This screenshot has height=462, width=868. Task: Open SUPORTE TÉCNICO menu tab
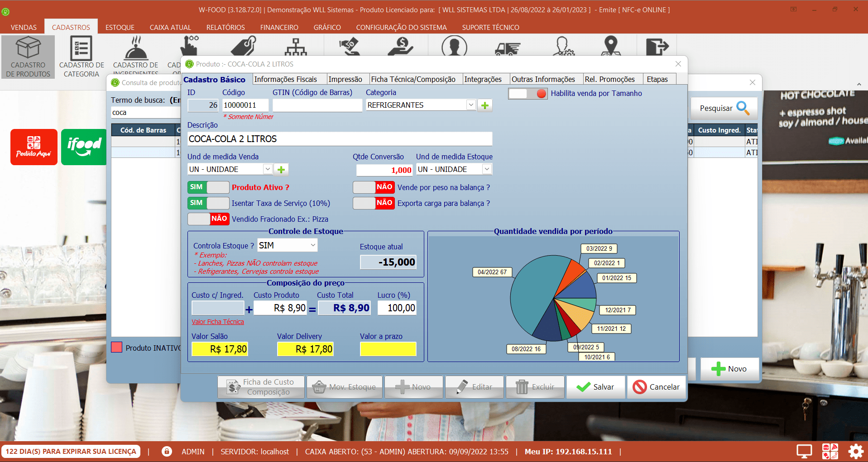click(491, 27)
